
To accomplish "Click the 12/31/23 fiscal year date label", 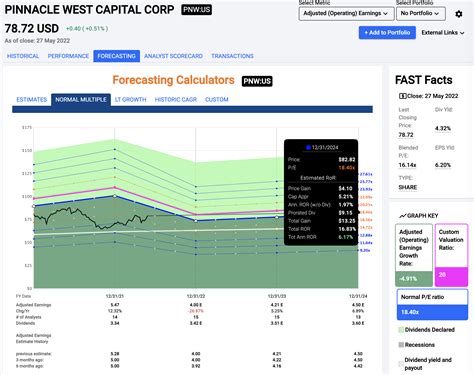I will click(277, 296).
